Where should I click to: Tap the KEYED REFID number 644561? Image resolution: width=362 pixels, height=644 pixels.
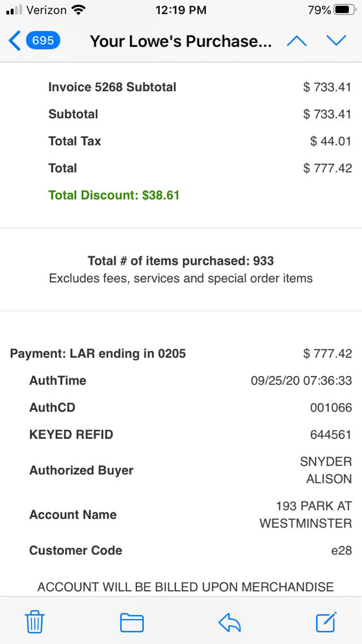pyautogui.click(x=331, y=435)
